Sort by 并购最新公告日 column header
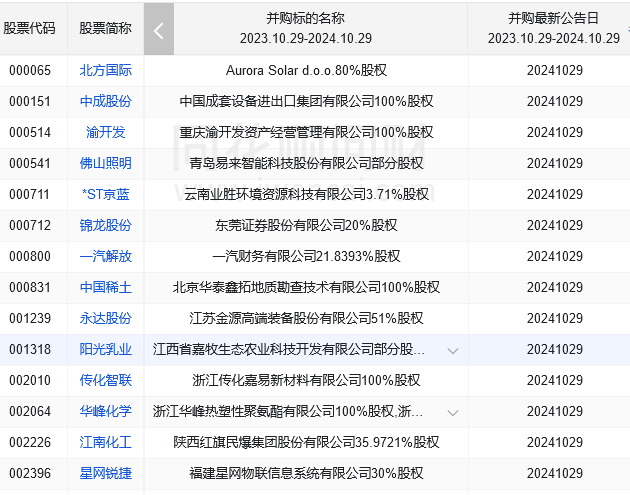 coord(554,19)
